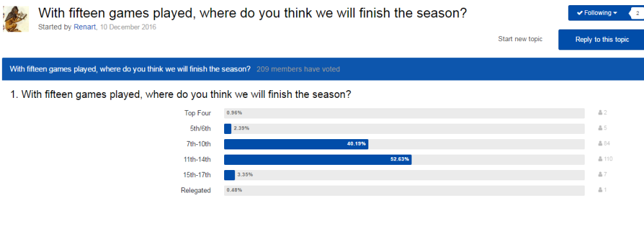Click the 3.35% bar for 15th-17th
The width and height of the screenshot is (644, 237).
230,175
